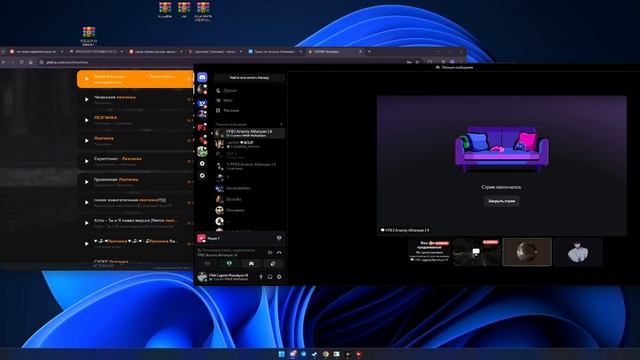Open the Dr.Jodky direct message
The width and height of the screenshot is (640, 360).
tap(249, 199)
